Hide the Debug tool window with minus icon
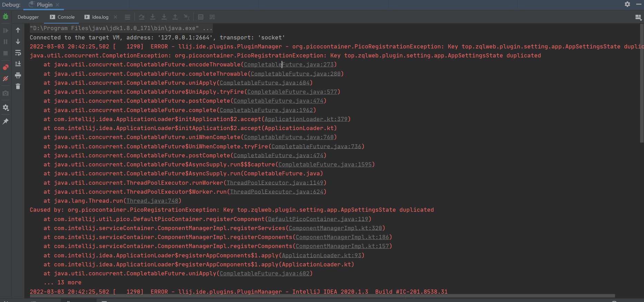Image resolution: width=644 pixels, height=302 pixels. click(x=639, y=4)
